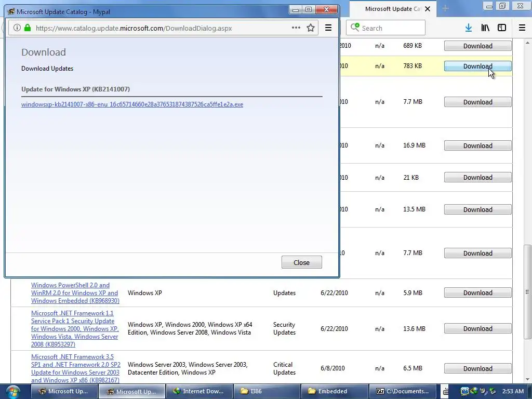Open the Embedded folder from the taskbar

(335, 392)
